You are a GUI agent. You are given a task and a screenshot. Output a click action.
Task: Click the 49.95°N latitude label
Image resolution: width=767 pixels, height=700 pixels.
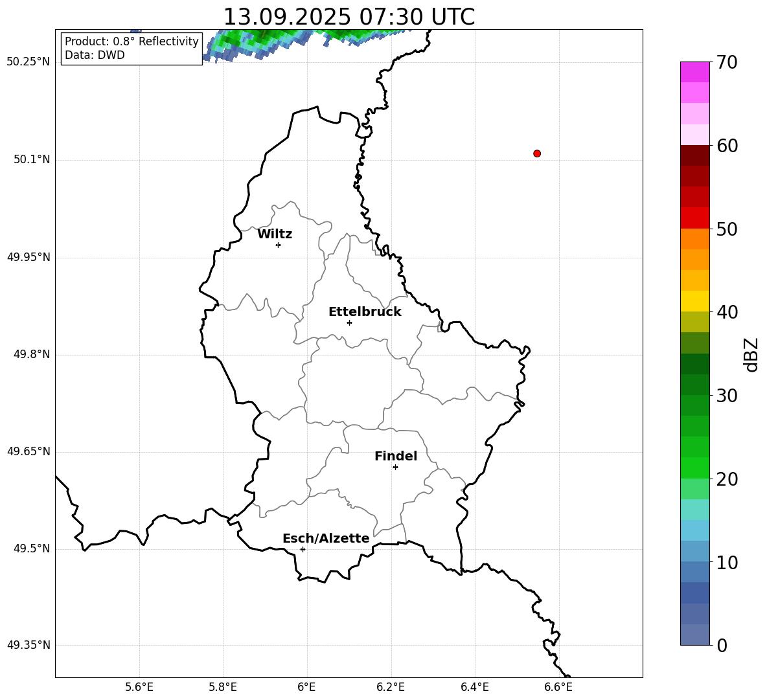click(29, 257)
